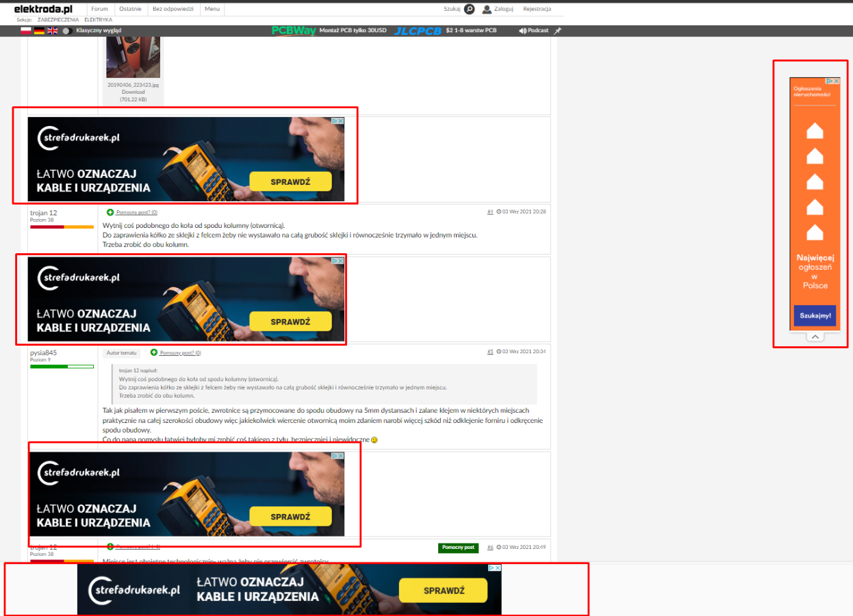Screen dimensions: 853x616
Task: Click the timestamp 03 Wrz 2021 20:34
Action: (x=524, y=352)
